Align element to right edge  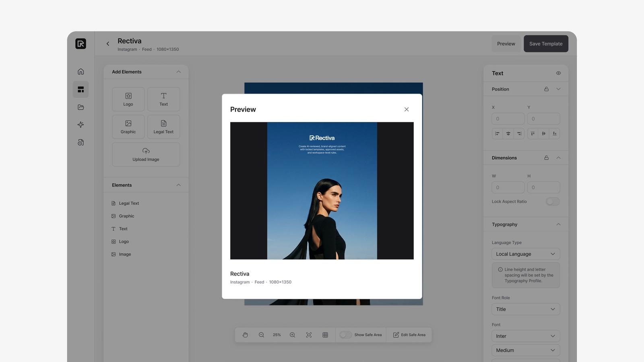tap(519, 134)
